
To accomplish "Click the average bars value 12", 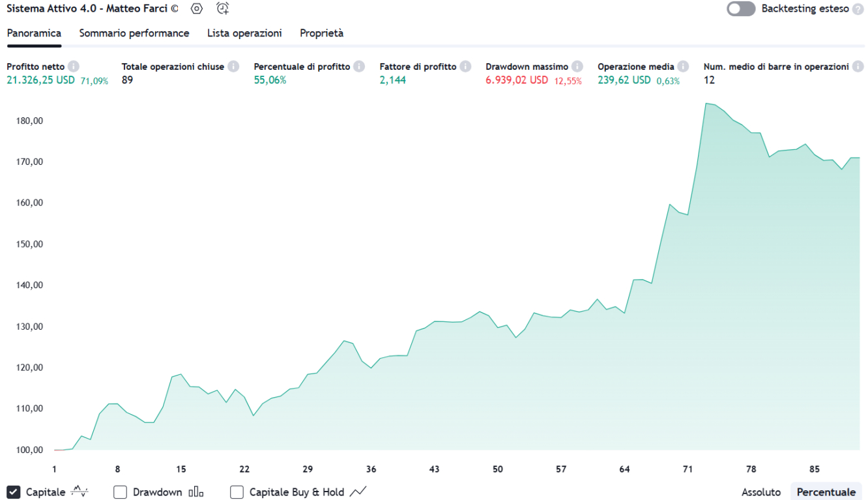I will coord(709,80).
